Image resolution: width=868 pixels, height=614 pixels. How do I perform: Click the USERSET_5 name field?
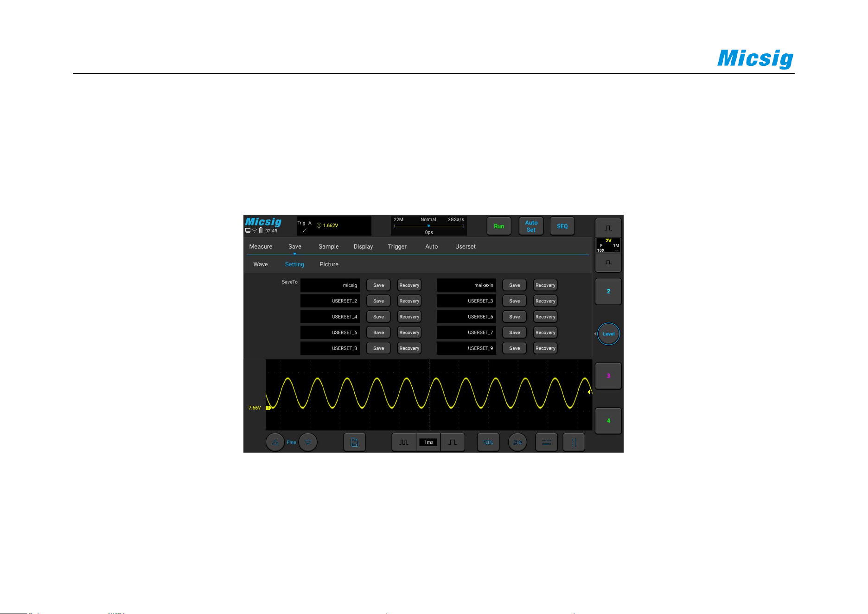point(466,317)
